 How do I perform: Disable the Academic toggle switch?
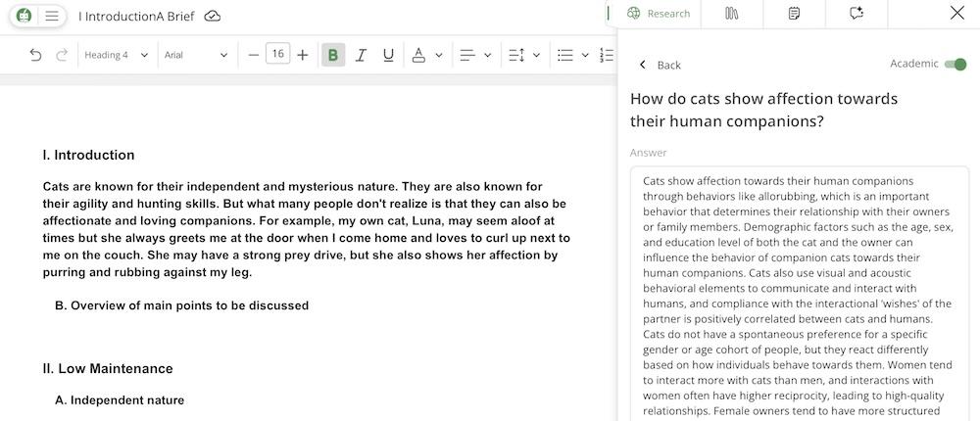(955, 65)
